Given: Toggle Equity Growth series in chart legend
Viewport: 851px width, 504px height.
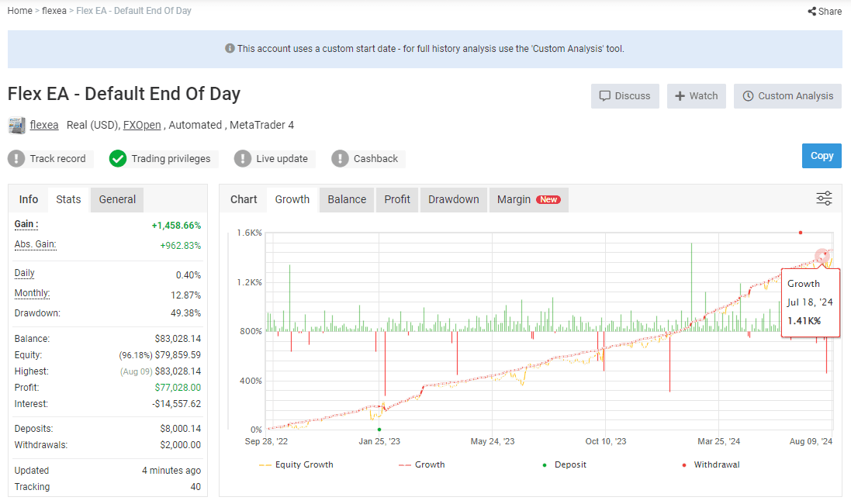Looking at the screenshot, I should (x=296, y=464).
